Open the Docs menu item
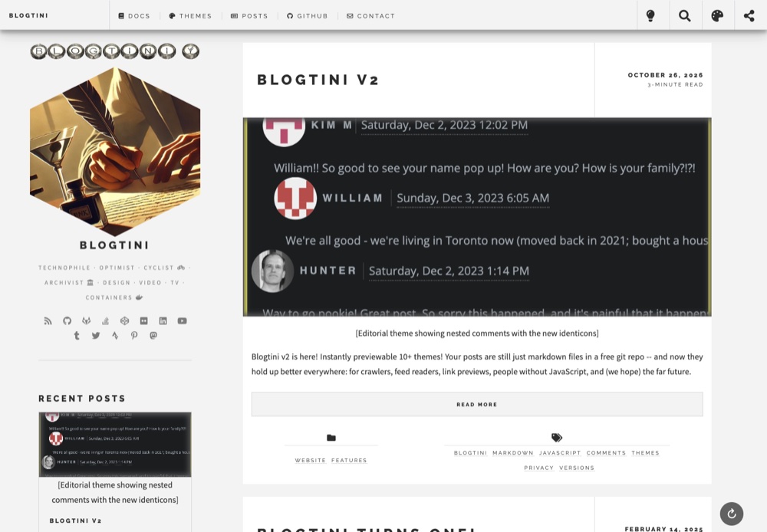The height and width of the screenshot is (532, 767). pyautogui.click(x=134, y=16)
